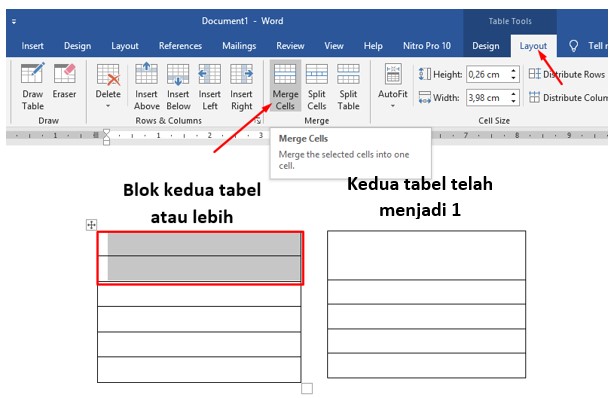The image size is (614, 398).
Task: Click Split Table in Merge group
Action: [x=349, y=87]
